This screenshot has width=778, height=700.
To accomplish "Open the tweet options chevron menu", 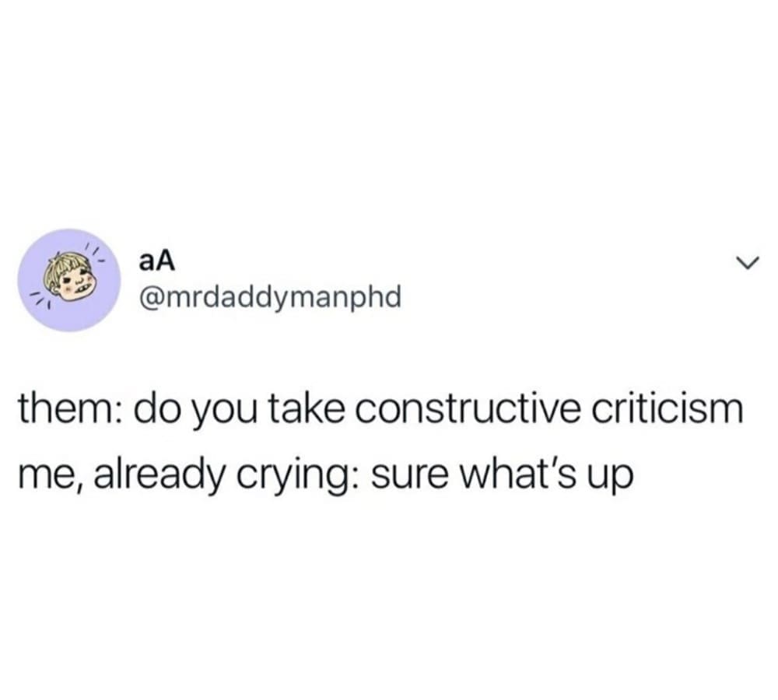I will (x=747, y=261).
